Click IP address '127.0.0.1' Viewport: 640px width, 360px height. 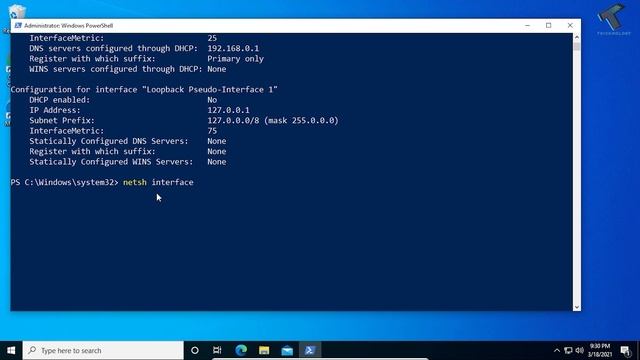228,110
